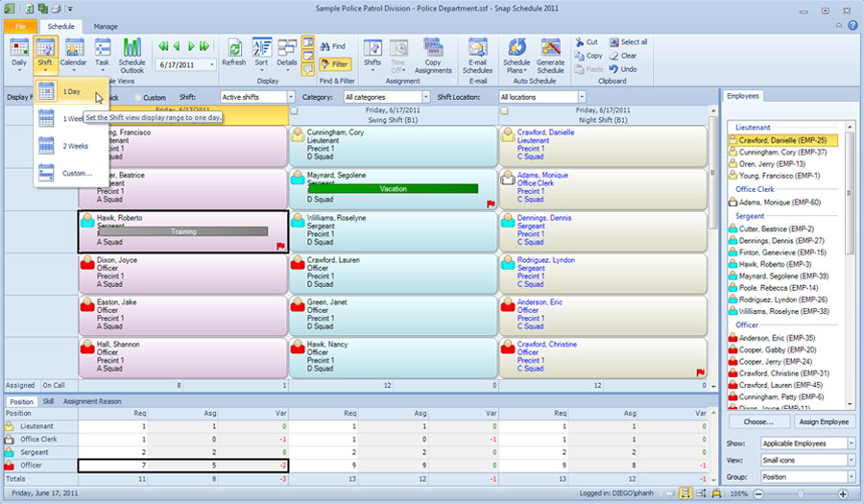The image size is (864, 504).
Task: Click the Find binoculars tool
Action: 333,46
